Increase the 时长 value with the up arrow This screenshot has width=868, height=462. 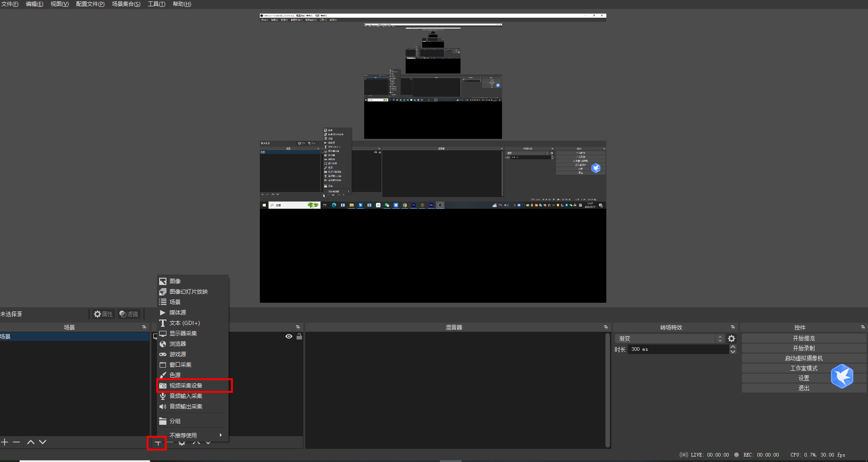click(733, 347)
